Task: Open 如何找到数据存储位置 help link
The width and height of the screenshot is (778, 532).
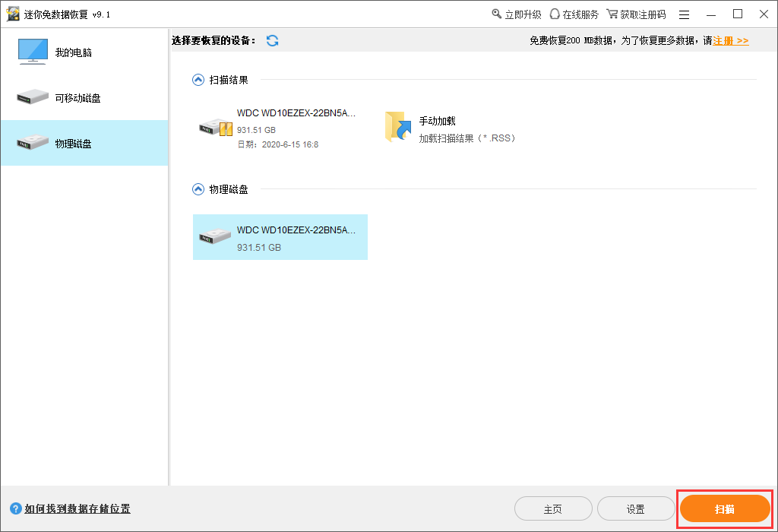Action: click(77, 508)
